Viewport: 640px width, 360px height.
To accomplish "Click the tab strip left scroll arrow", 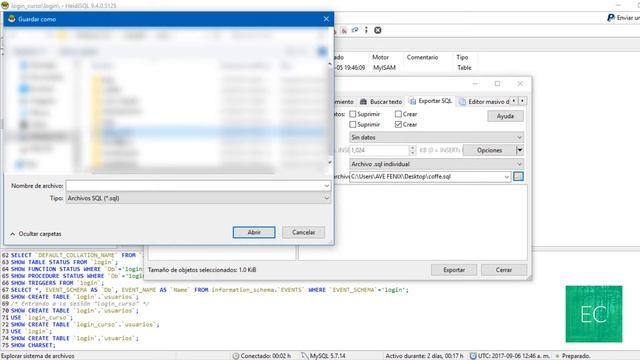I will tap(514, 101).
